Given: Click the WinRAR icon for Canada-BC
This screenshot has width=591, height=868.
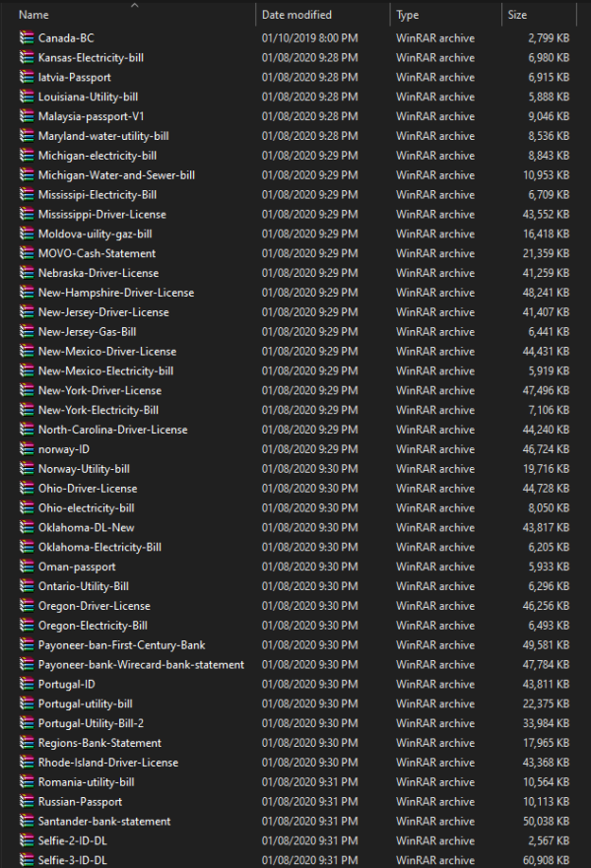Looking at the screenshot, I should coord(27,38).
